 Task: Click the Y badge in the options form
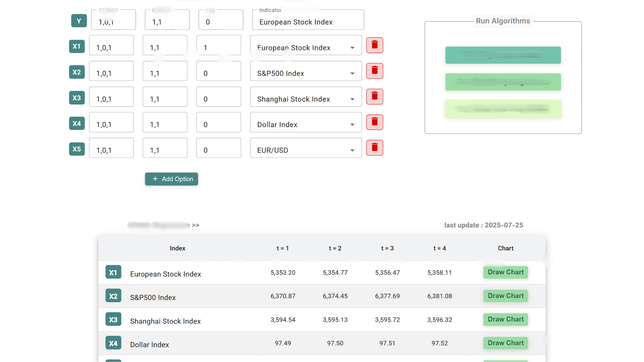(79, 21)
